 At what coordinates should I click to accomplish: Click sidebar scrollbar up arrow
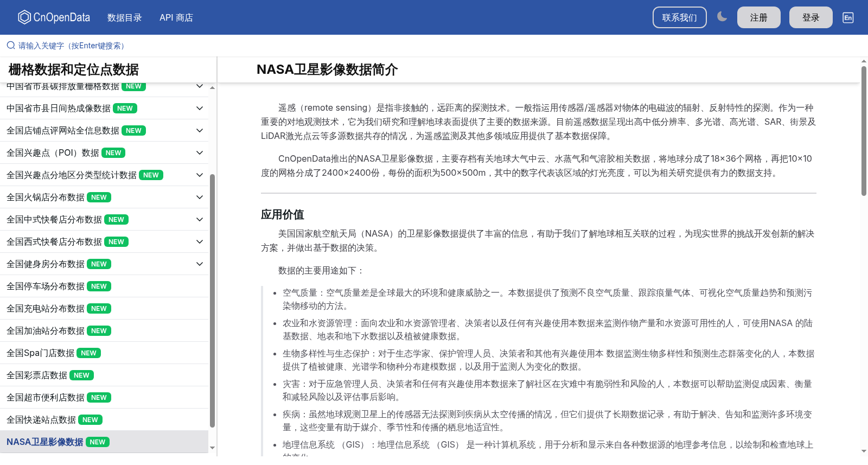click(212, 87)
